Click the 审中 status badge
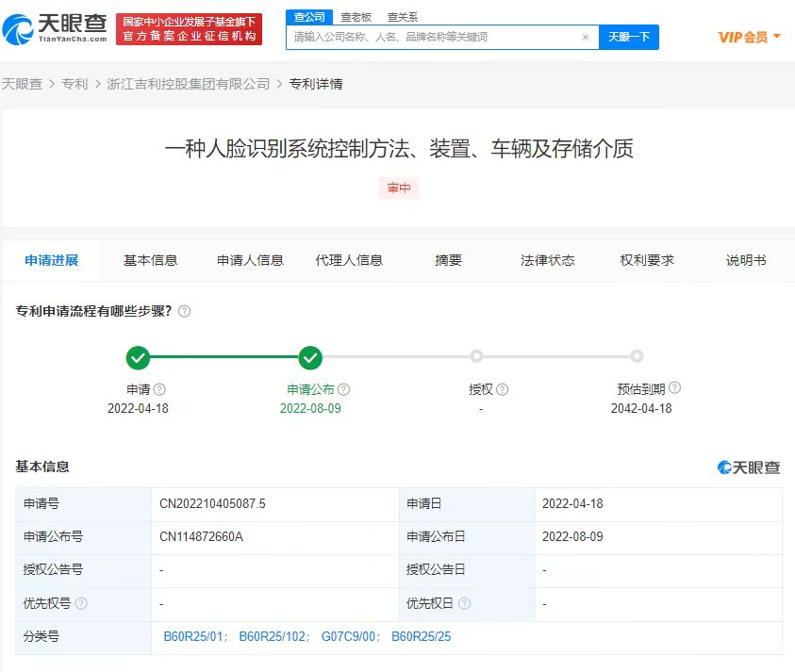795x672 pixels. click(x=399, y=188)
